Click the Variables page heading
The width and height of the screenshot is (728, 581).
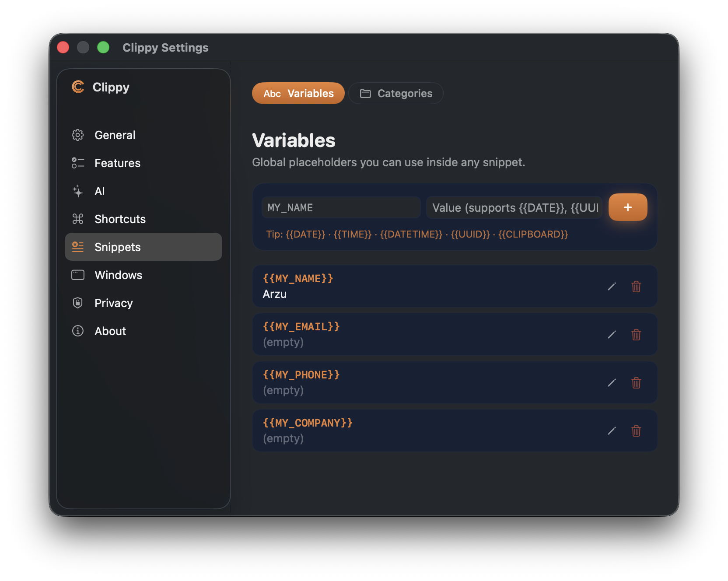pos(294,140)
